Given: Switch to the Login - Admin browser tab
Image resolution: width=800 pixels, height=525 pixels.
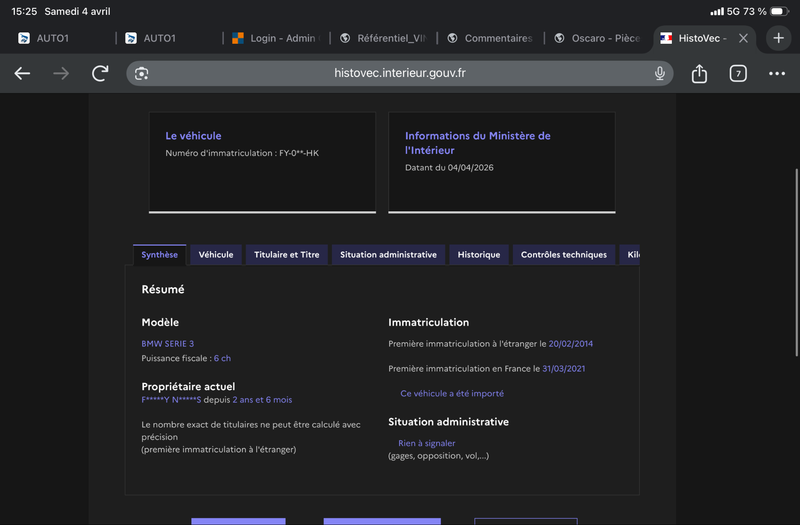Looking at the screenshot, I should pos(273,38).
